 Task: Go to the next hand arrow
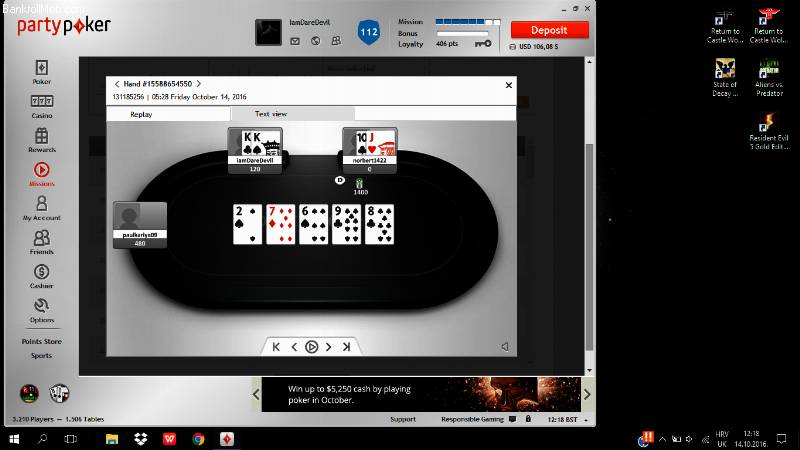(x=198, y=84)
